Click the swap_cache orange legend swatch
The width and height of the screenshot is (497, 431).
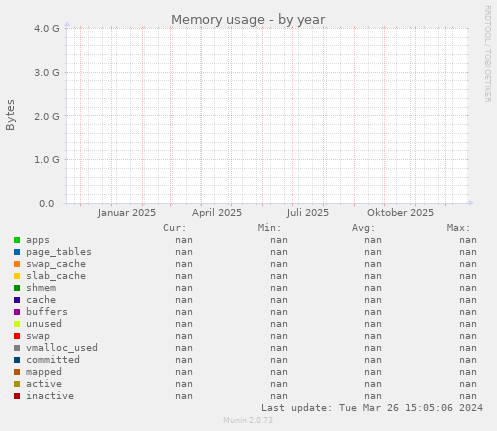(x=17, y=264)
